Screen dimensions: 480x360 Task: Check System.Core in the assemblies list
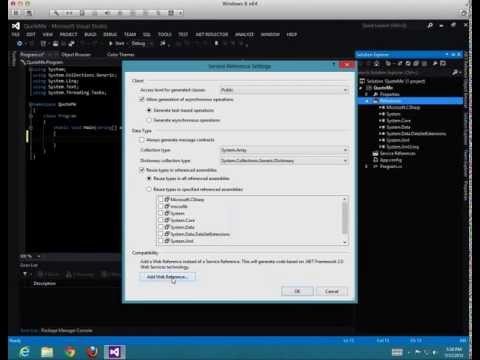click(x=161, y=220)
